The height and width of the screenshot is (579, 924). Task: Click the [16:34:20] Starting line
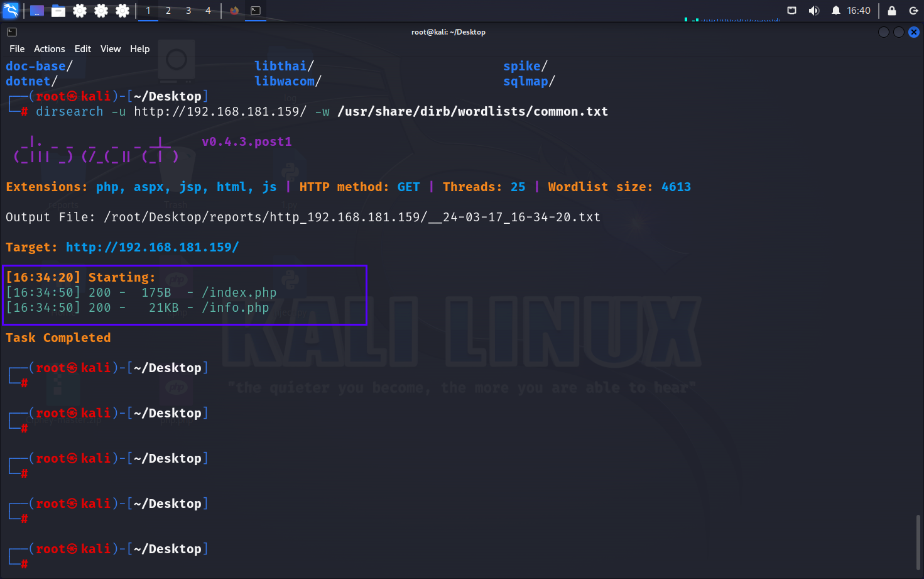81,277
